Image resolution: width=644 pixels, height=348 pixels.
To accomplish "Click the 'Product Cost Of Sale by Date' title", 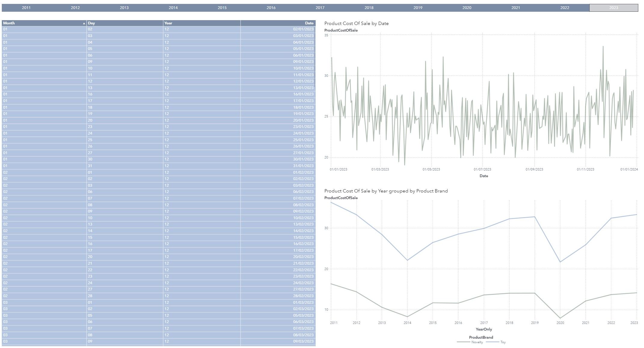I will pyautogui.click(x=356, y=23).
